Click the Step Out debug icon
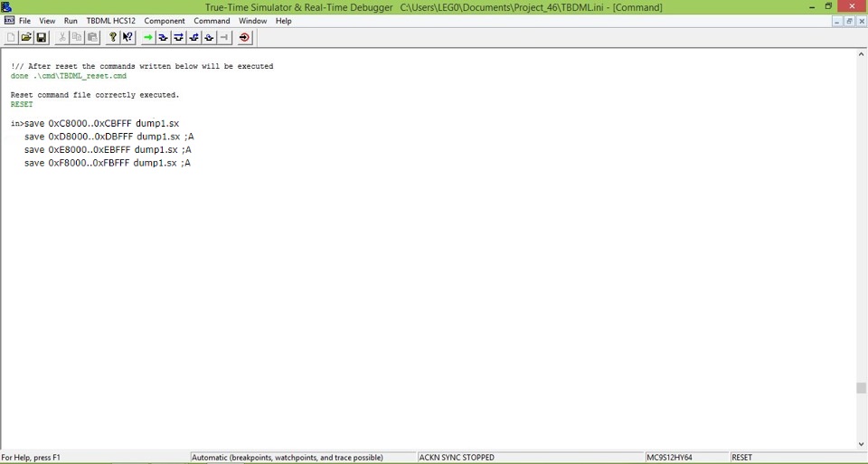This screenshot has width=868, height=464. (194, 37)
